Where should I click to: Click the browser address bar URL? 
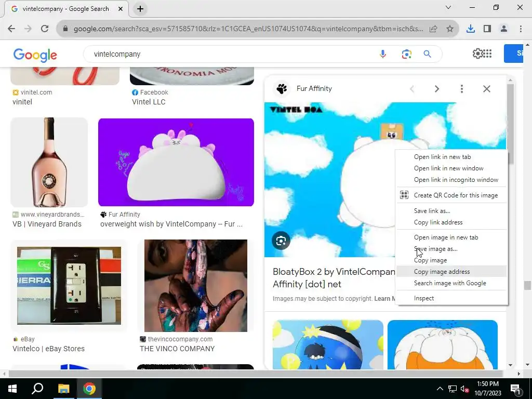[248, 29]
